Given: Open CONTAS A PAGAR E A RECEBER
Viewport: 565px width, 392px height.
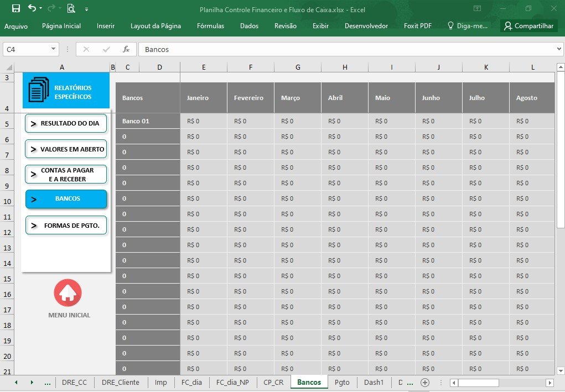Looking at the screenshot, I should [66, 175].
